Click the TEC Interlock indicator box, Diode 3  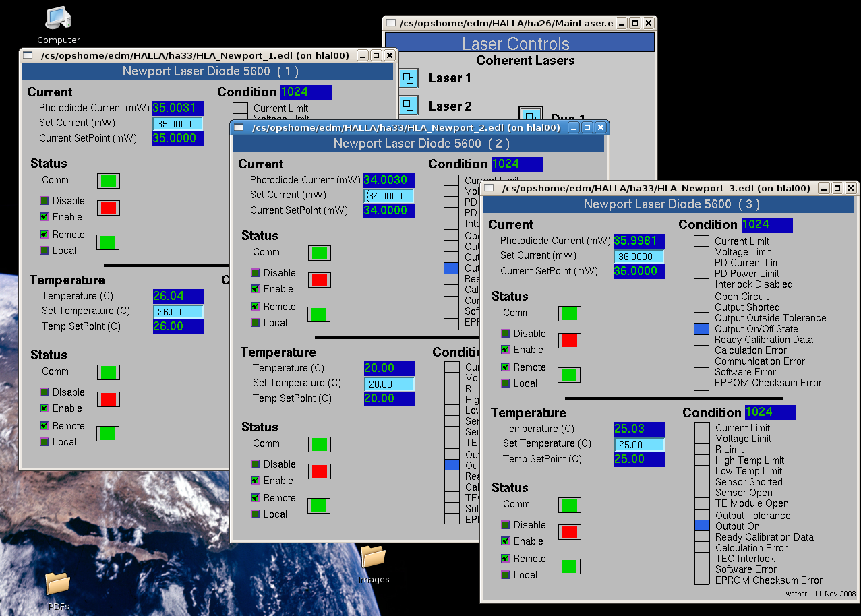pos(702,559)
